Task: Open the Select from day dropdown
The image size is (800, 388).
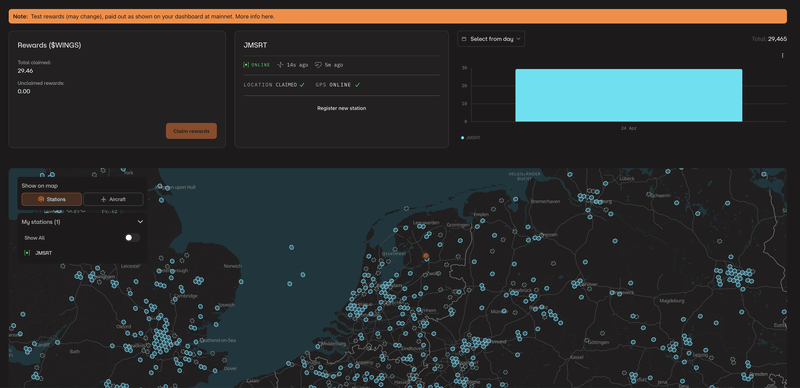Action: point(491,39)
